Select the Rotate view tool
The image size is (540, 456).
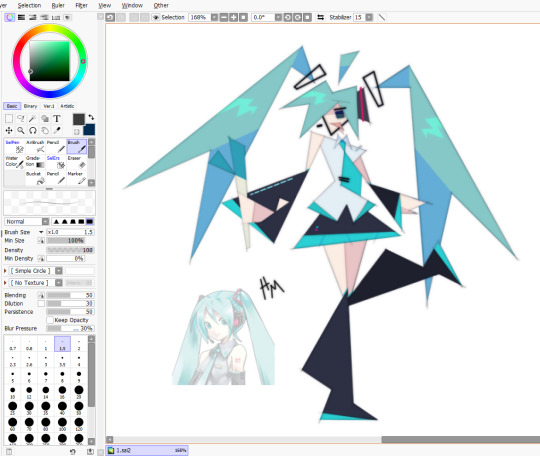(x=33, y=131)
